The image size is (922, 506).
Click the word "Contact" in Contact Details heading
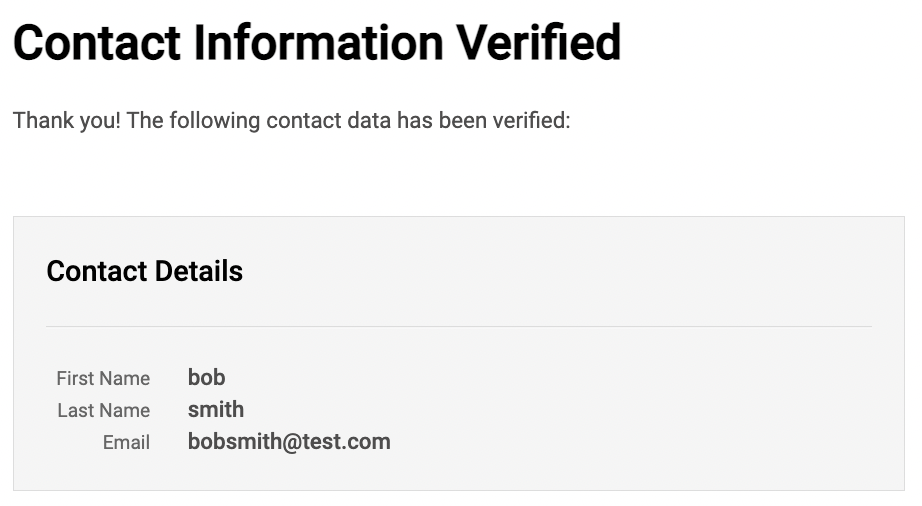94,271
